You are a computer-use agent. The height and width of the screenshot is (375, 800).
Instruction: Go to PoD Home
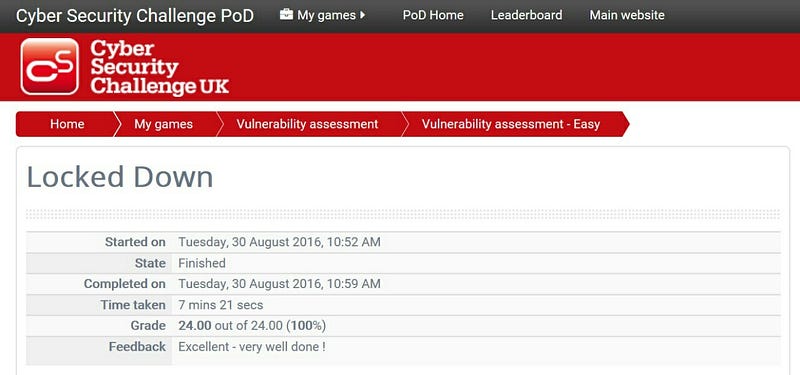click(433, 15)
